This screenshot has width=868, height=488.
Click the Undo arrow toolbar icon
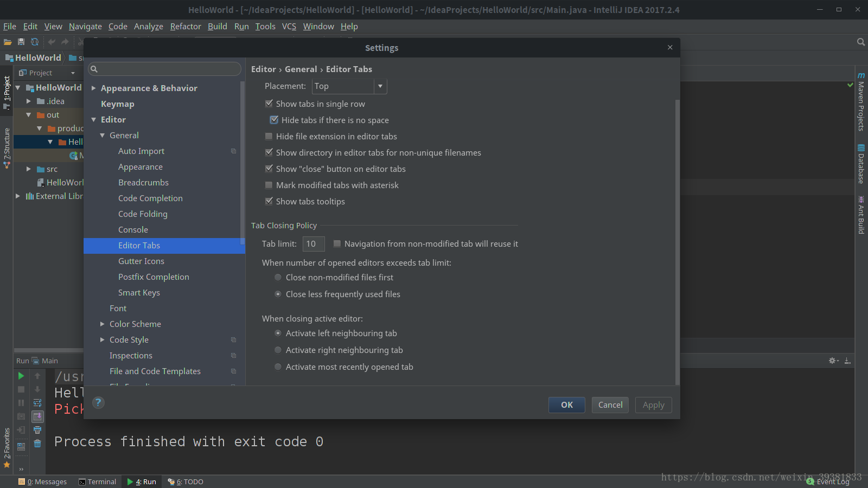[52, 42]
